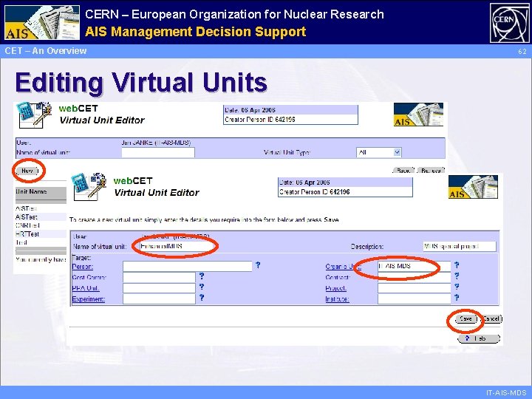
Task: Click the Unit Name column header
Action: 41,192
